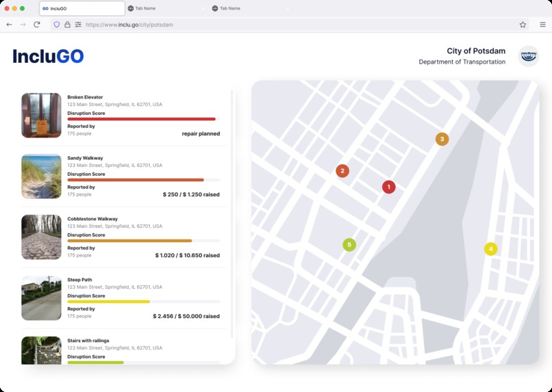Image resolution: width=552 pixels, height=392 pixels.
Task: Click the 'repair planned' status text
Action: (201, 133)
